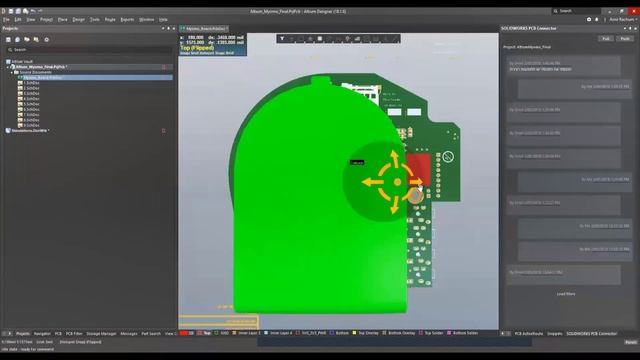Click the Panels button in status bar
This screenshot has width=640, height=360.
(631, 342)
